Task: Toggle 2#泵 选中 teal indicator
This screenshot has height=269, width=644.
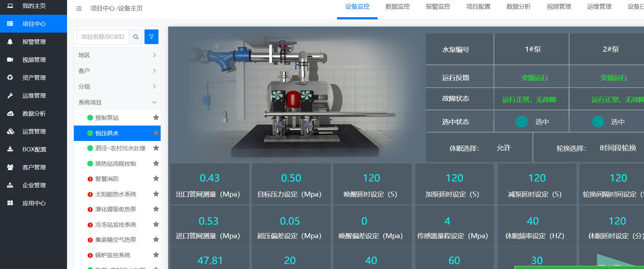Action: [x=598, y=122]
